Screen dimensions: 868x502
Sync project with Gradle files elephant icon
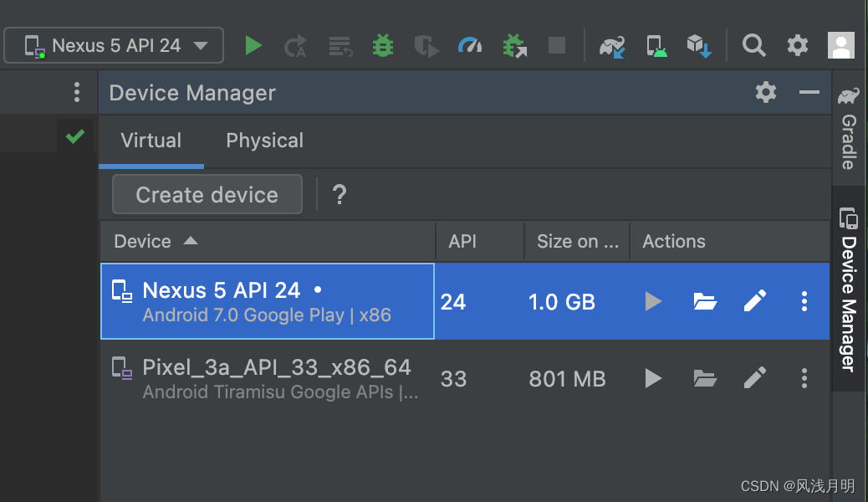[612, 47]
